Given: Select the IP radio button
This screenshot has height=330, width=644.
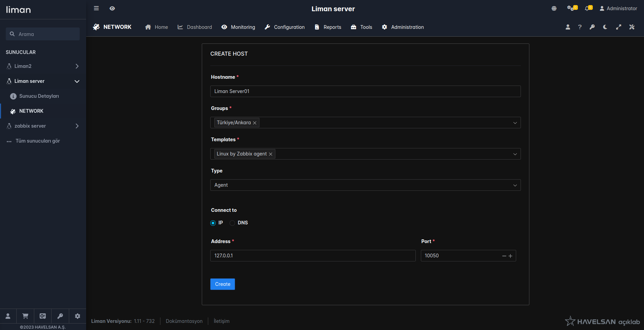Looking at the screenshot, I should tap(213, 223).
